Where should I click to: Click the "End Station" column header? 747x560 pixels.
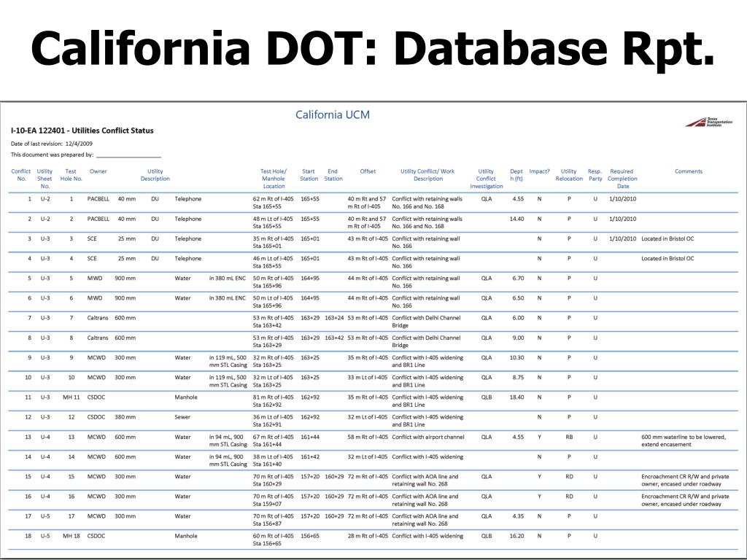333,175
